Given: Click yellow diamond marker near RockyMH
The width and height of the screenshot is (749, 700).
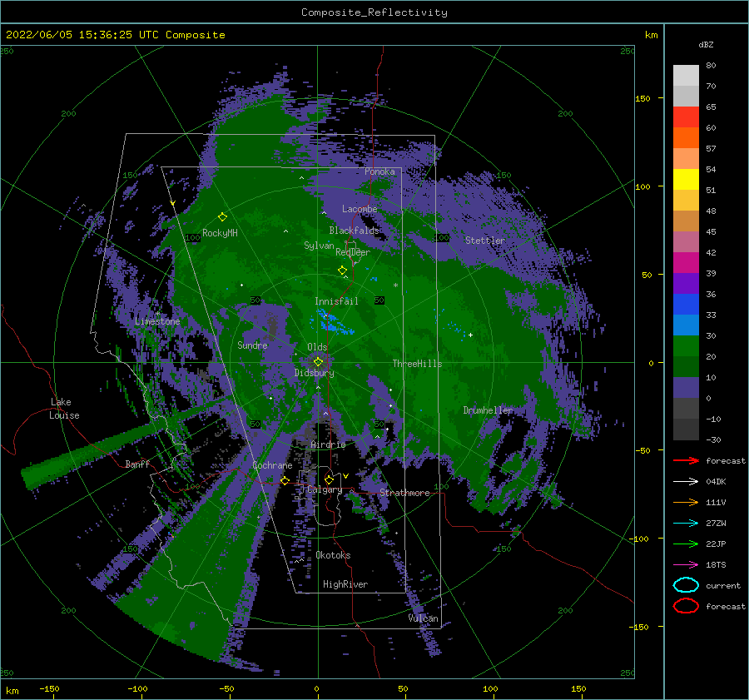Looking at the screenshot, I should coord(222,217).
